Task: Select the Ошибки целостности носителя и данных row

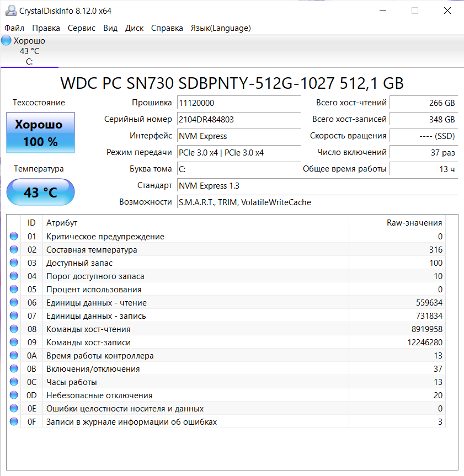Action: [226, 408]
